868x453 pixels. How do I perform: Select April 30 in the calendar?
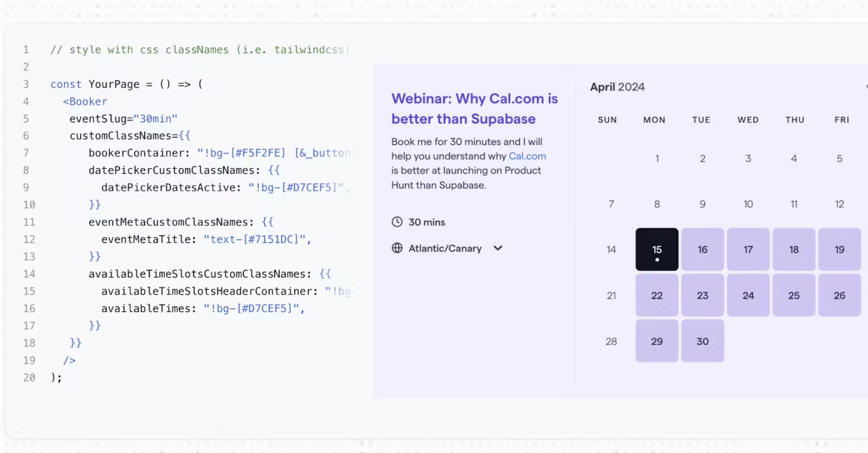pyautogui.click(x=702, y=341)
